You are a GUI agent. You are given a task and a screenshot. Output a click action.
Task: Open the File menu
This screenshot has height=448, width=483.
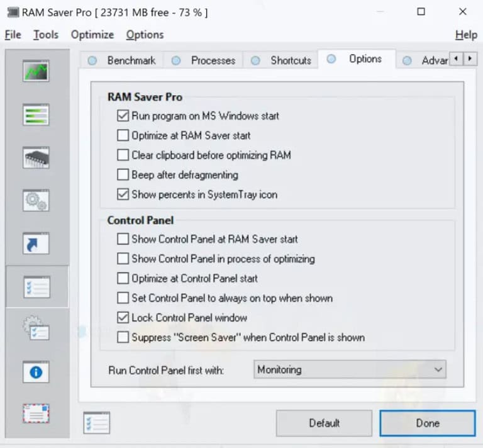pos(13,35)
